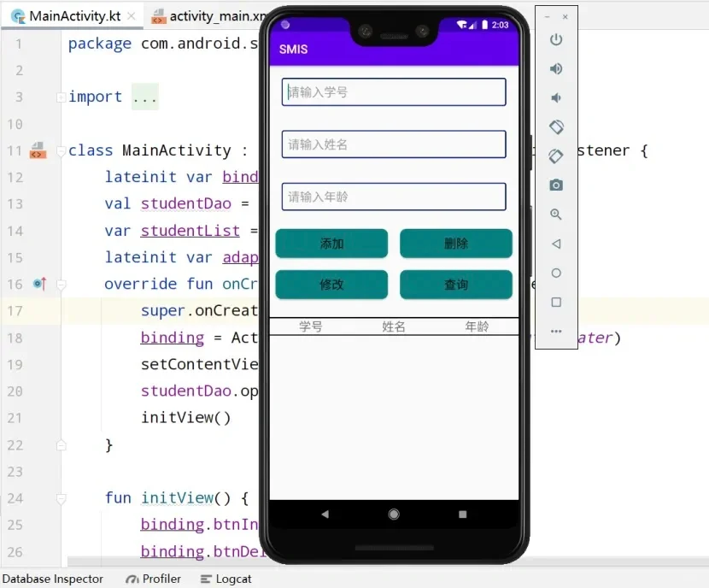Screen dimensions: 709x588
Task: Open emulator extended controls via ellipsis icon
Action: point(555,331)
